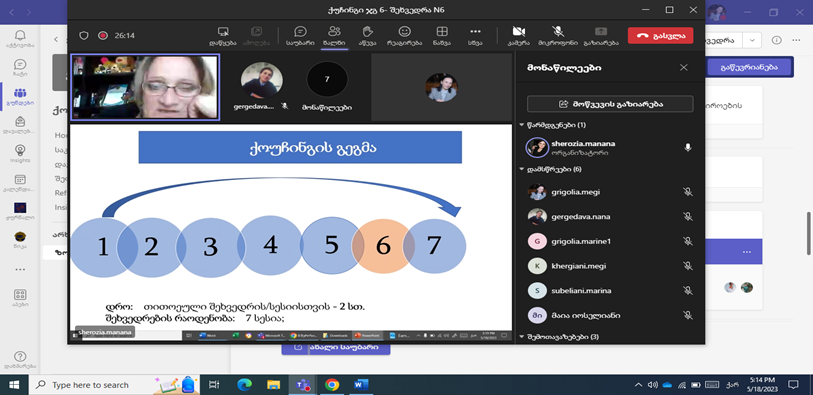Select participant subeliani.marina

[610, 290]
